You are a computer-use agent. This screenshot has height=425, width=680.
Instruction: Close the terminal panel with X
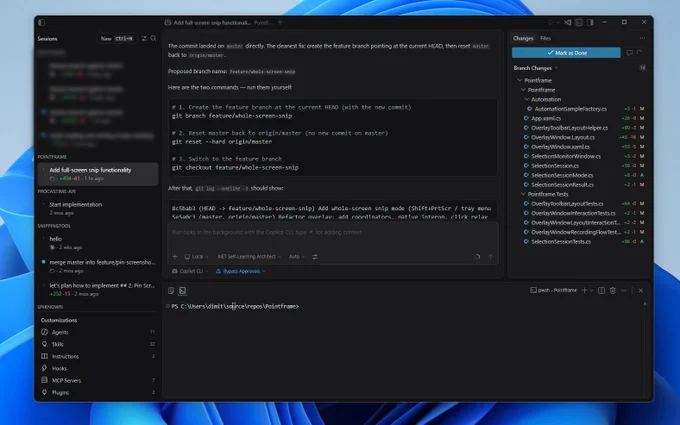[x=641, y=291]
